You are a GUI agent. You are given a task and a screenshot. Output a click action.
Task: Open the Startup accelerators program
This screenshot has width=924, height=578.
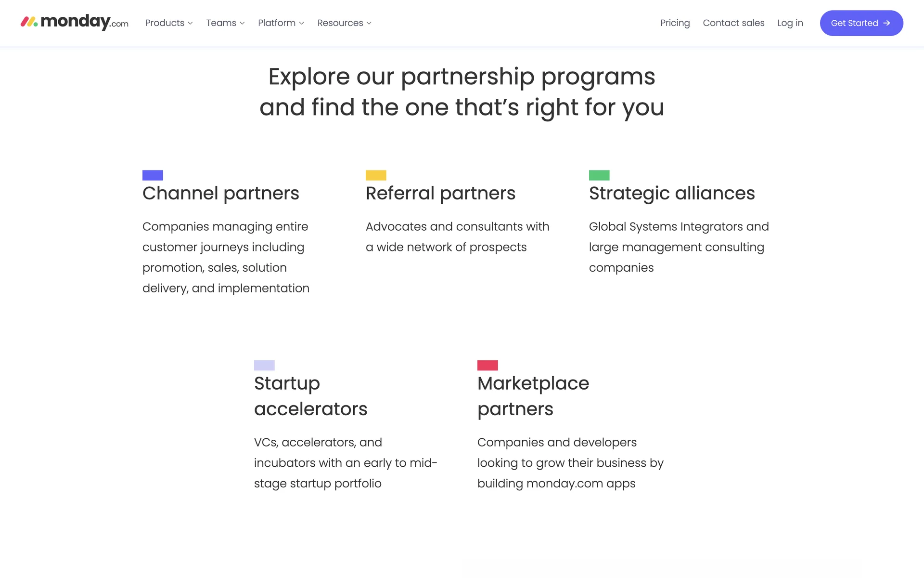pos(310,396)
